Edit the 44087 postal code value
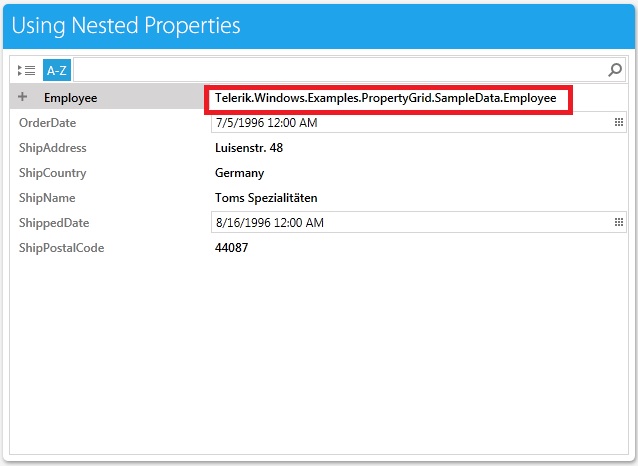 pos(232,248)
